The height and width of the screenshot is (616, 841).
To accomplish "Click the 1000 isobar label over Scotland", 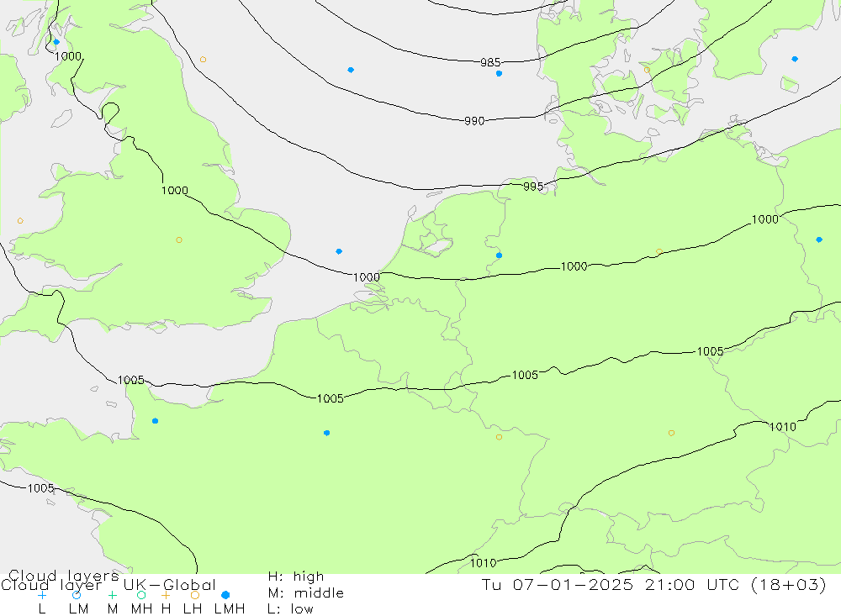I will click(x=68, y=56).
